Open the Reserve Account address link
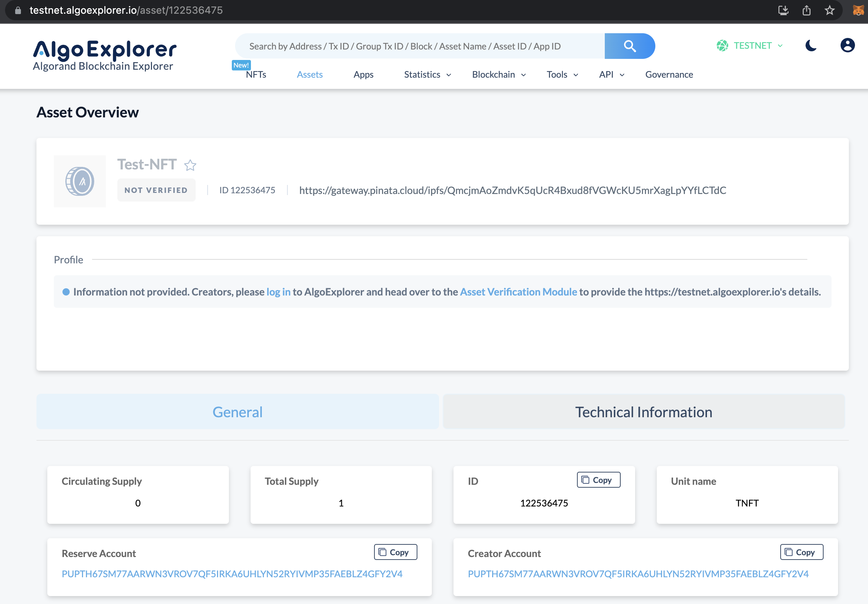 point(232,573)
